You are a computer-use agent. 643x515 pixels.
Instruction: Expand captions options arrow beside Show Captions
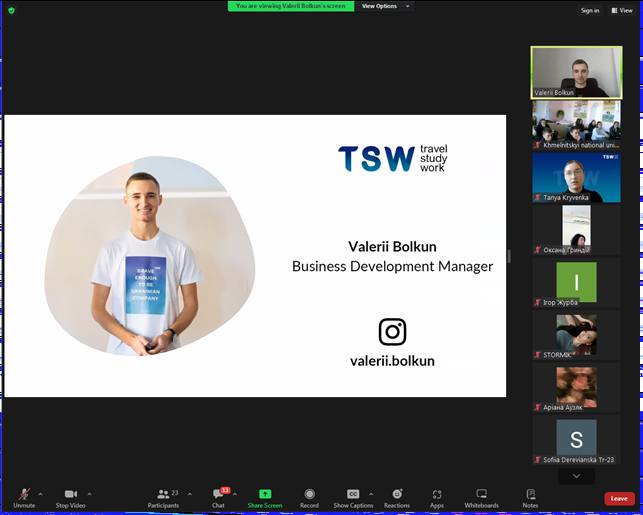(371, 494)
